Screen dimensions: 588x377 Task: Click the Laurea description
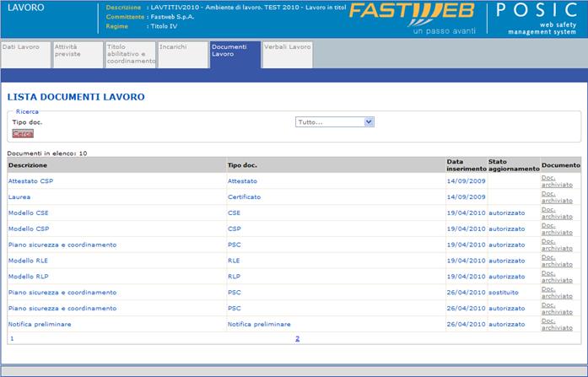tap(19, 197)
